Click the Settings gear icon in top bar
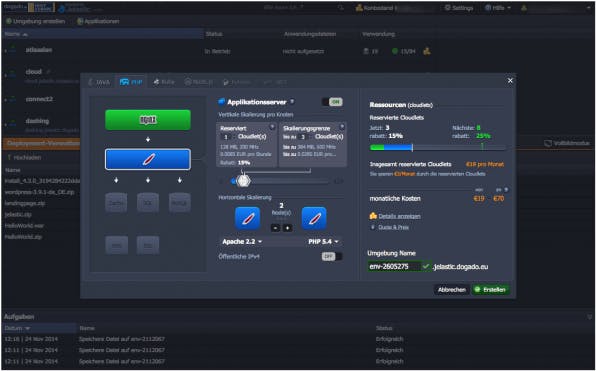The height and width of the screenshot is (371, 596). (x=447, y=8)
